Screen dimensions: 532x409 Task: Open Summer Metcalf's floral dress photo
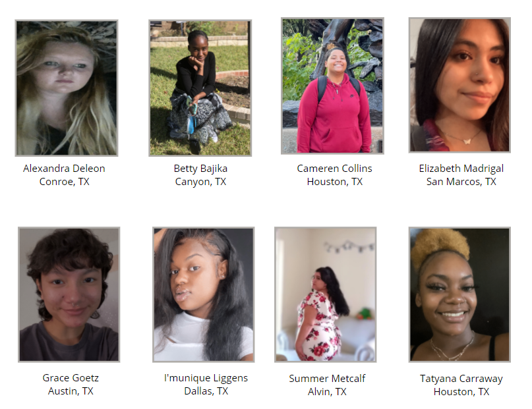326,294
